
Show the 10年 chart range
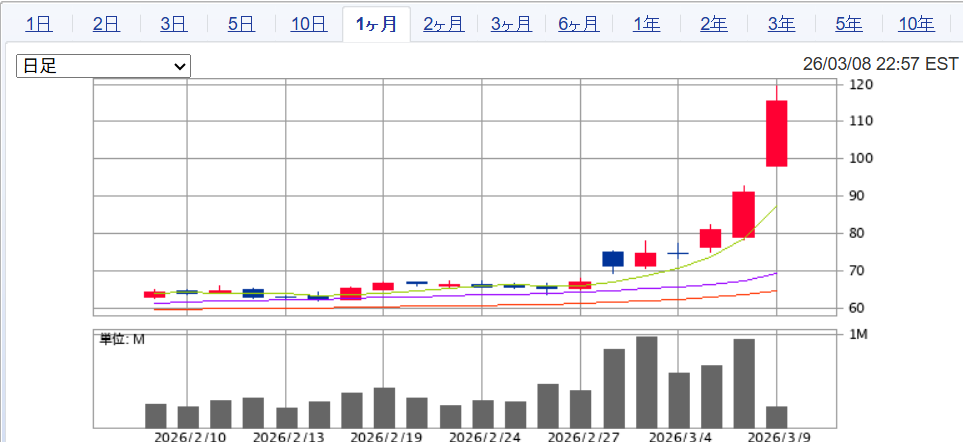click(916, 24)
